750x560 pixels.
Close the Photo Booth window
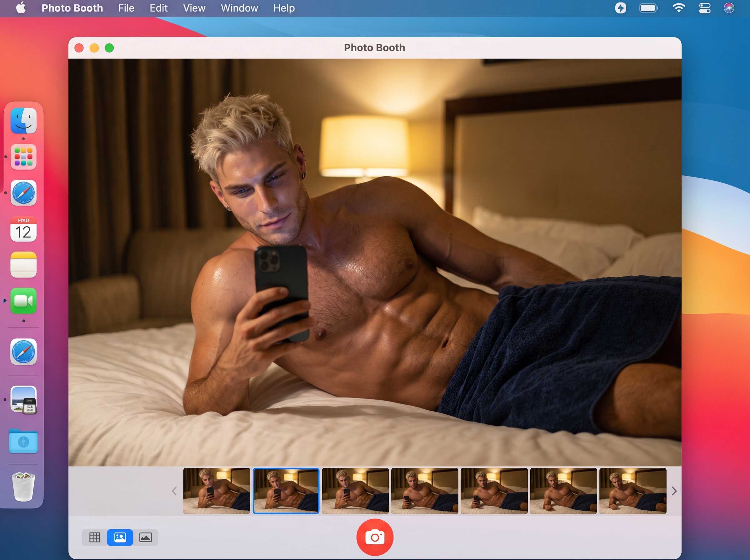79,48
